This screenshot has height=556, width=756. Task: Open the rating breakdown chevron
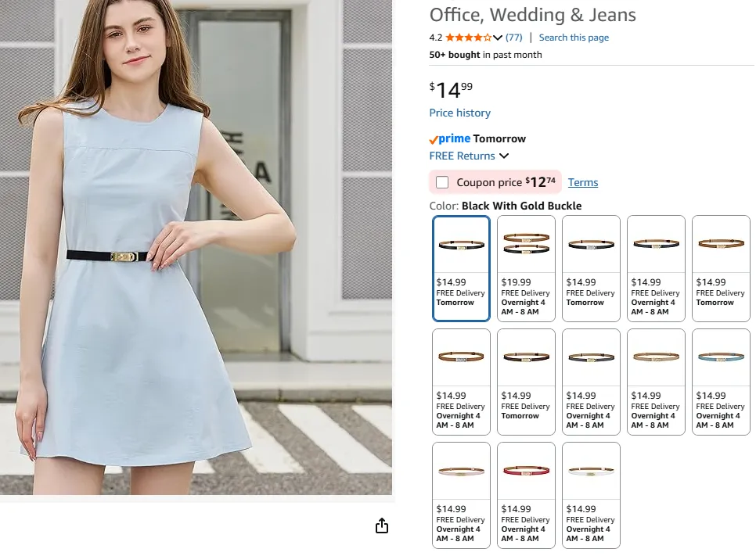tap(498, 38)
